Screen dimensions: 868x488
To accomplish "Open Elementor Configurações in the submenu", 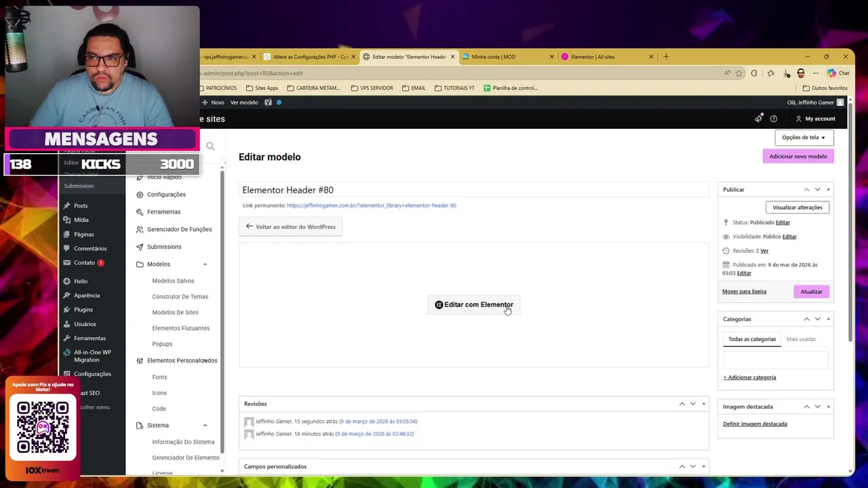I will pyautogui.click(x=166, y=195).
